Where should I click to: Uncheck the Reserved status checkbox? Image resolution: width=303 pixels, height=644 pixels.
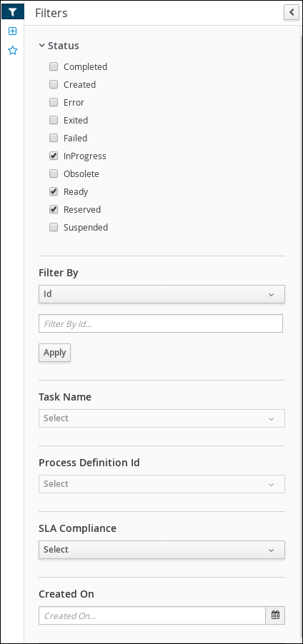pos(54,209)
